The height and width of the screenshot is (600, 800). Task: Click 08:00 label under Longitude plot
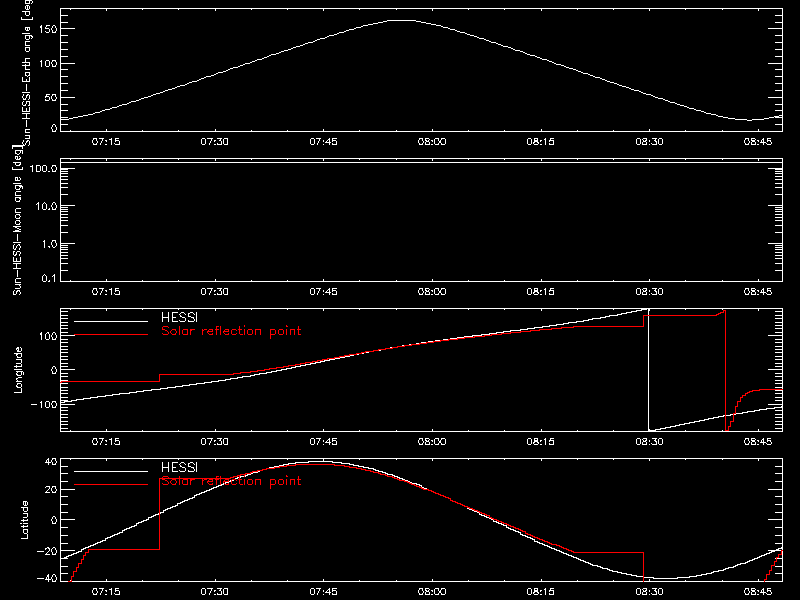(x=432, y=441)
